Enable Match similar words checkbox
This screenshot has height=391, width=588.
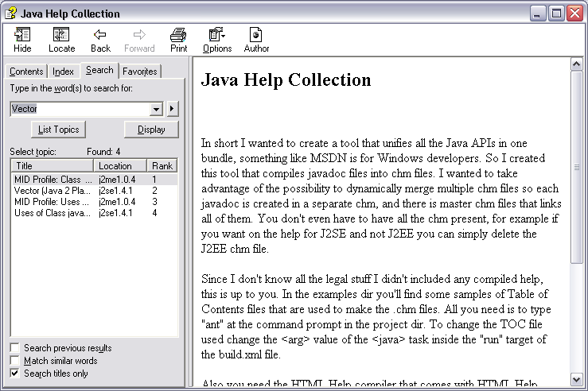(15, 361)
